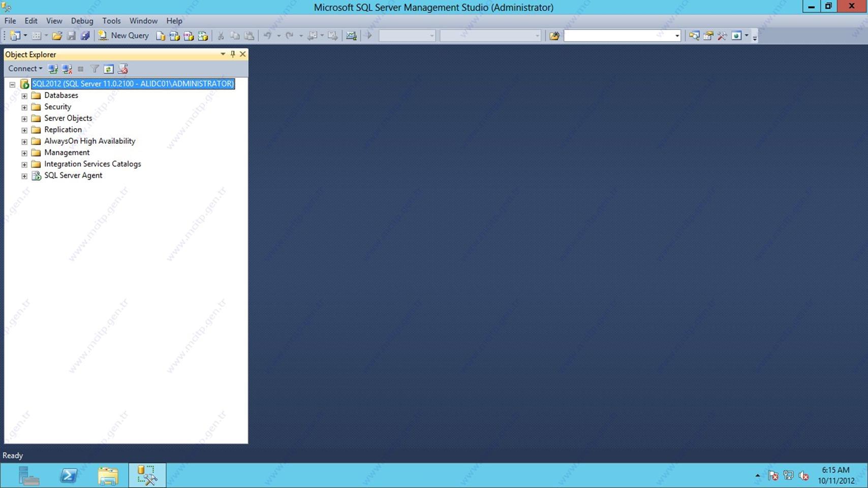
Task: Expand Integration Services Catalogs node
Action: point(24,164)
